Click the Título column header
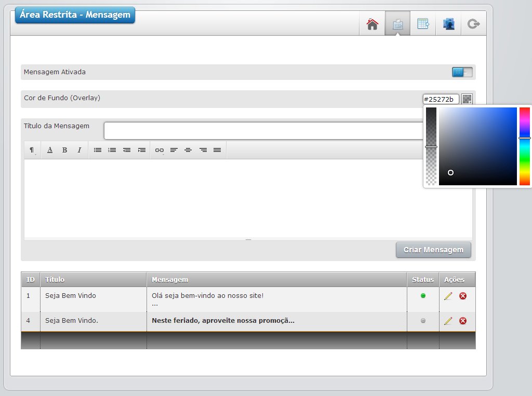The image size is (532, 396). (x=94, y=279)
